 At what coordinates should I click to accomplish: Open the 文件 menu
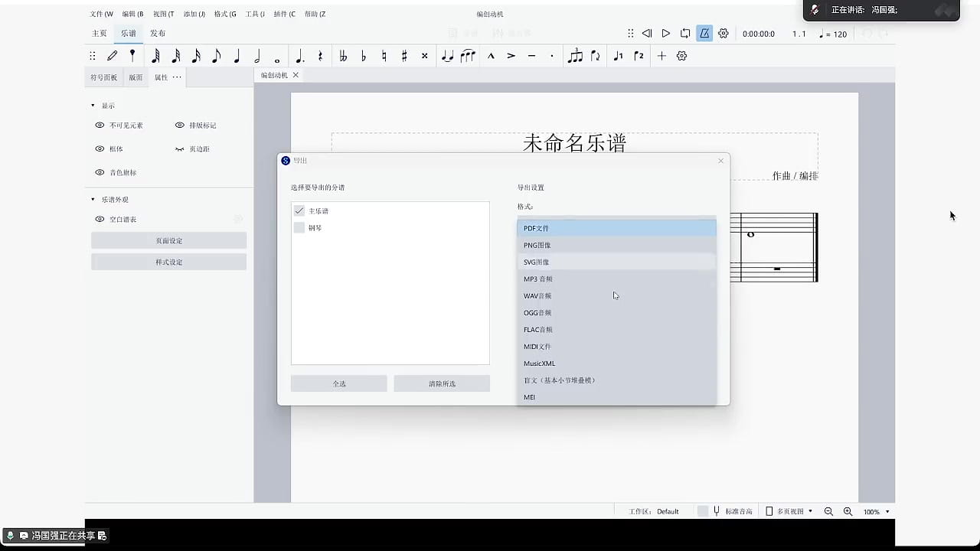coord(102,14)
